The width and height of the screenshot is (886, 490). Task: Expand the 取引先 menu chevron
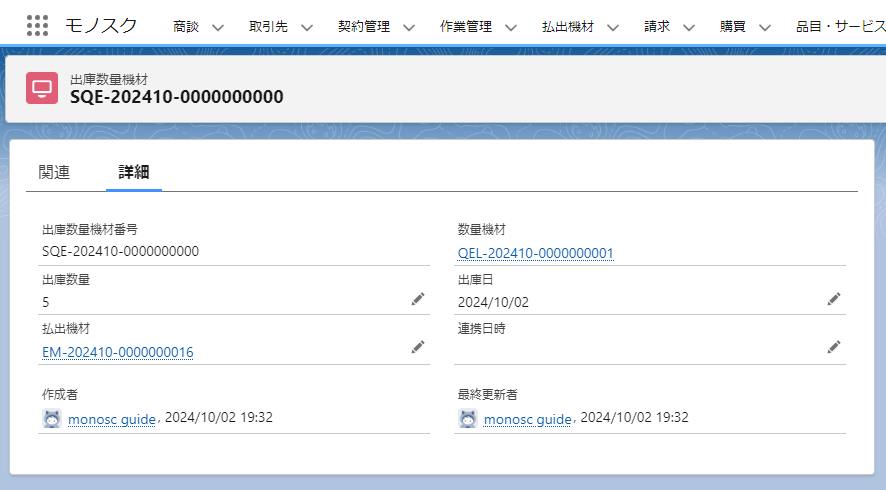pos(307,27)
